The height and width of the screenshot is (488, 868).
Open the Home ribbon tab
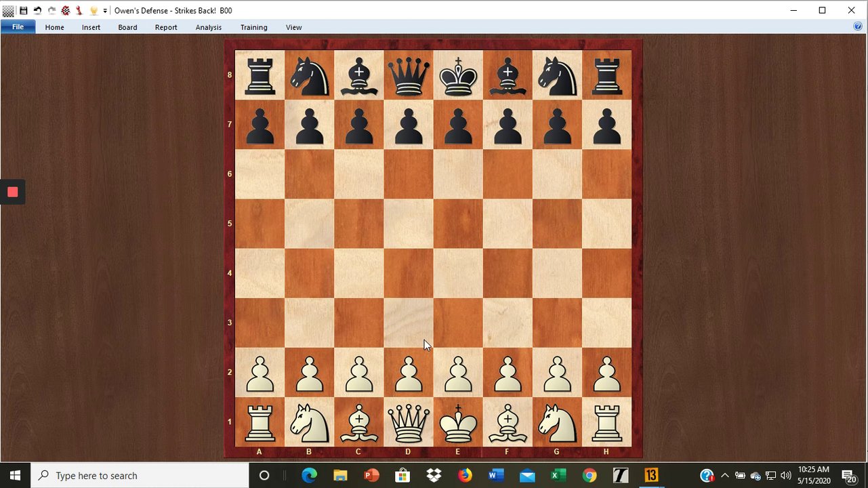[x=55, y=27]
